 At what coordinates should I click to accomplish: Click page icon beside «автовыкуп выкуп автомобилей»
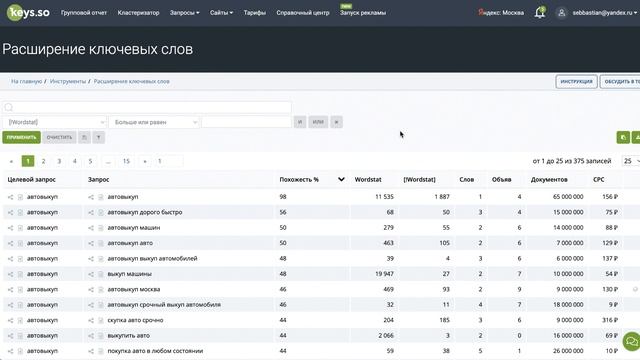click(x=100, y=259)
